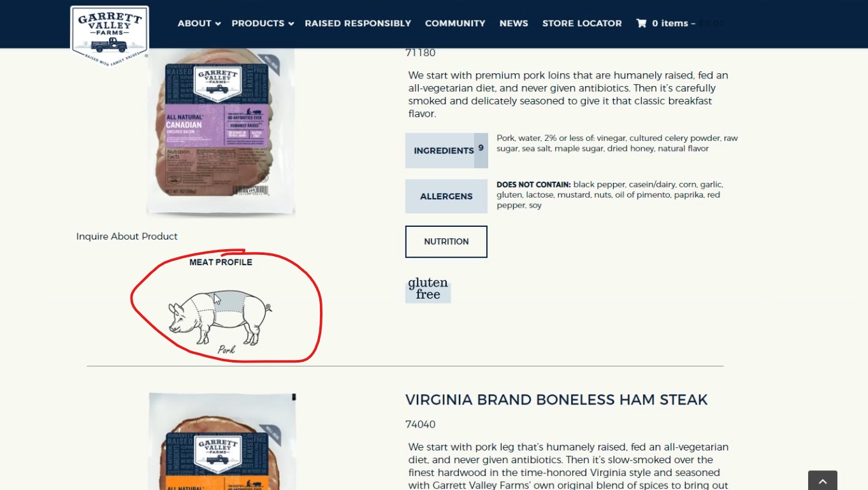Screen dimensions: 868x490
Task: Open the shopping cart icon
Action: pyautogui.click(x=641, y=23)
